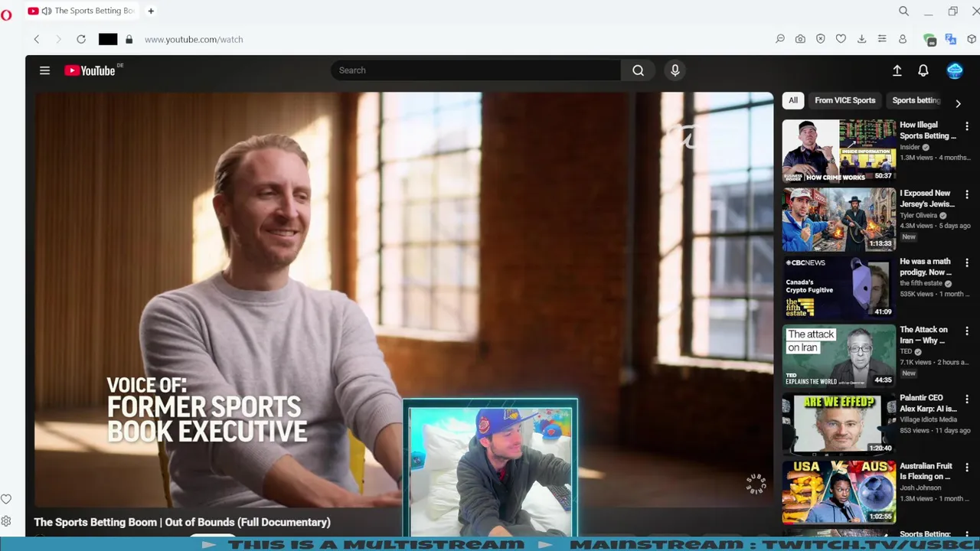The height and width of the screenshot is (551, 980).
Task: Add page to bookmarks with the address bar heart icon
Action: point(841,39)
